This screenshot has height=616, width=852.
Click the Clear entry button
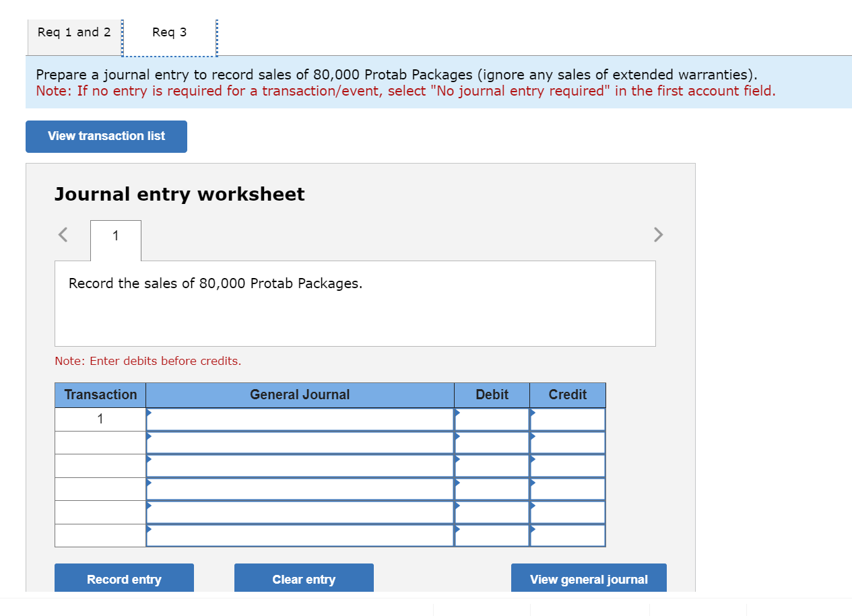(304, 579)
